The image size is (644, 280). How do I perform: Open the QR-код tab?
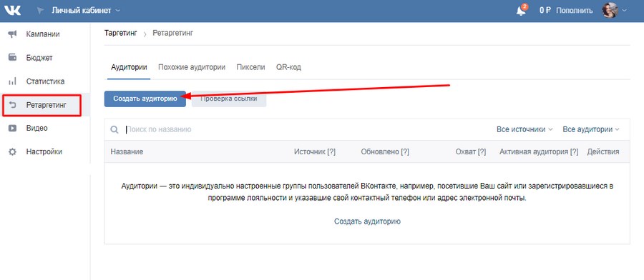pyautogui.click(x=288, y=67)
